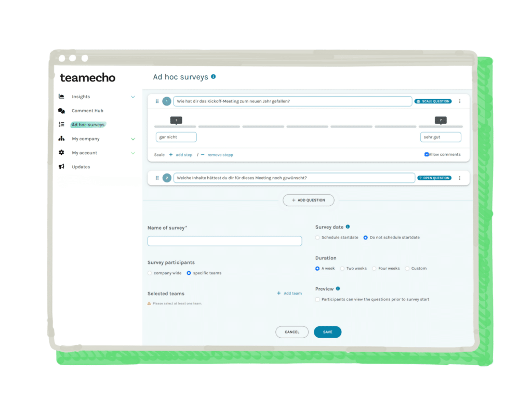
Task: Click the Updates megaphone icon
Action: (x=61, y=167)
